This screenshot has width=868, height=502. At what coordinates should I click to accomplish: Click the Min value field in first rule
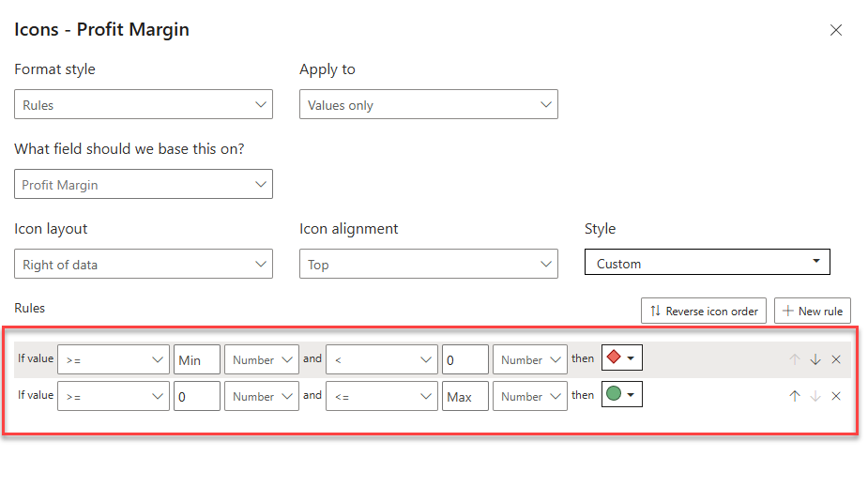197,359
